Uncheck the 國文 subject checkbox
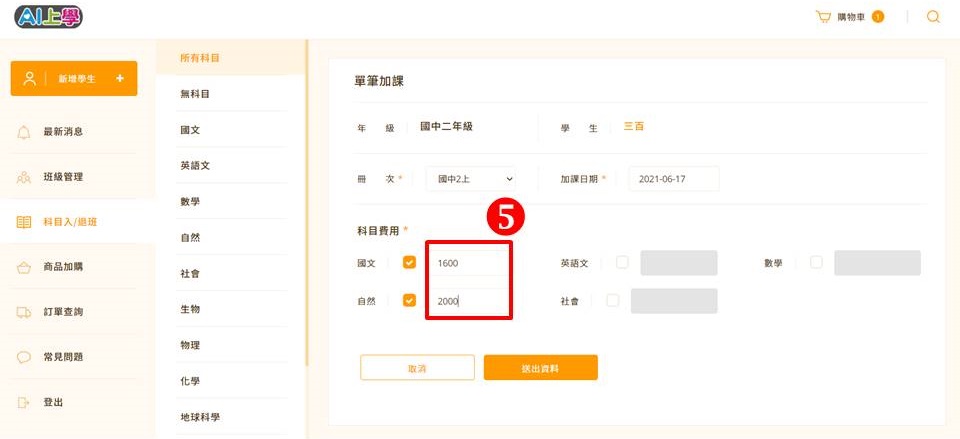This screenshot has height=439, width=960. click(x=409, y=262)
